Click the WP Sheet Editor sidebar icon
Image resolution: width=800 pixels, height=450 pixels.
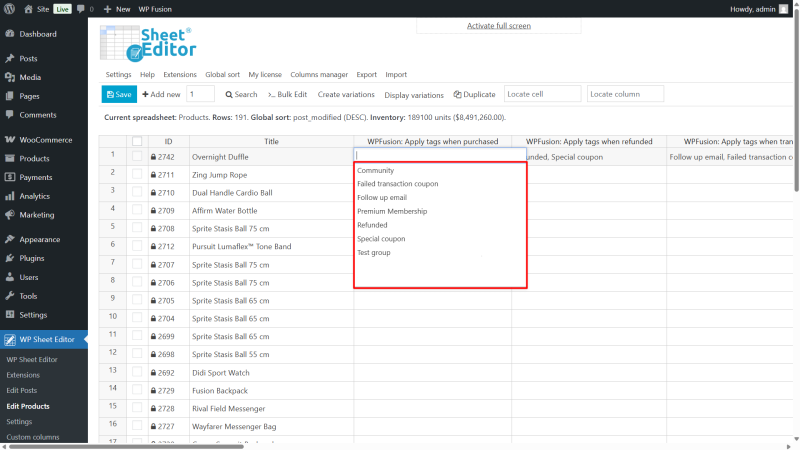10,339
